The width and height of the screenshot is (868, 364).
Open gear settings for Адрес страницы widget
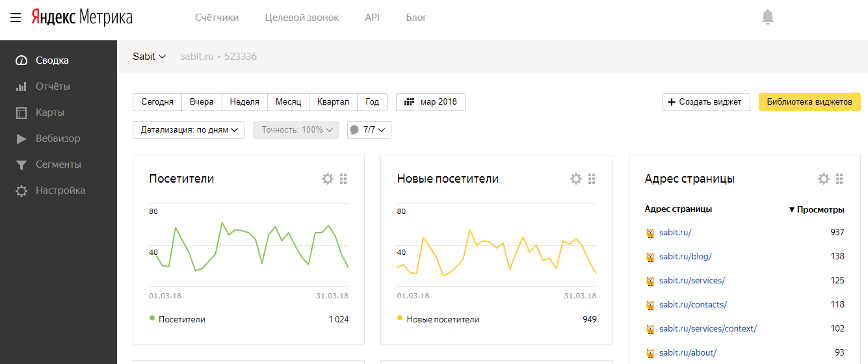pos(823,179)
